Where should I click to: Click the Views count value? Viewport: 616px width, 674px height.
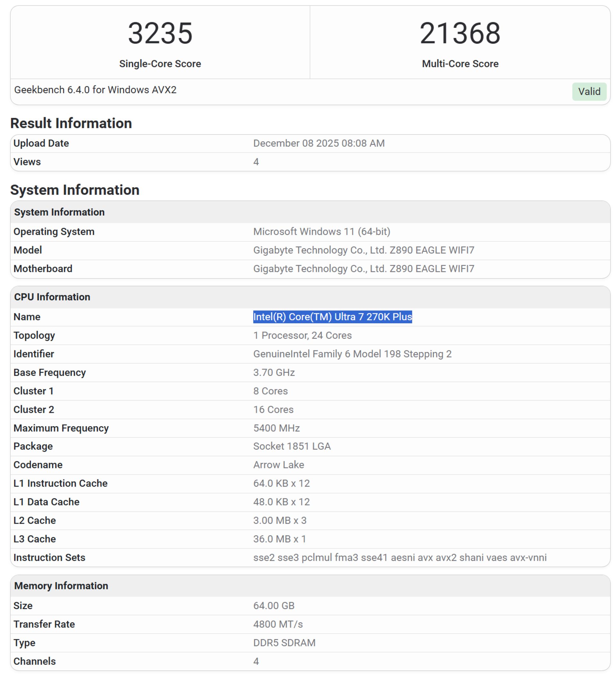256,162
